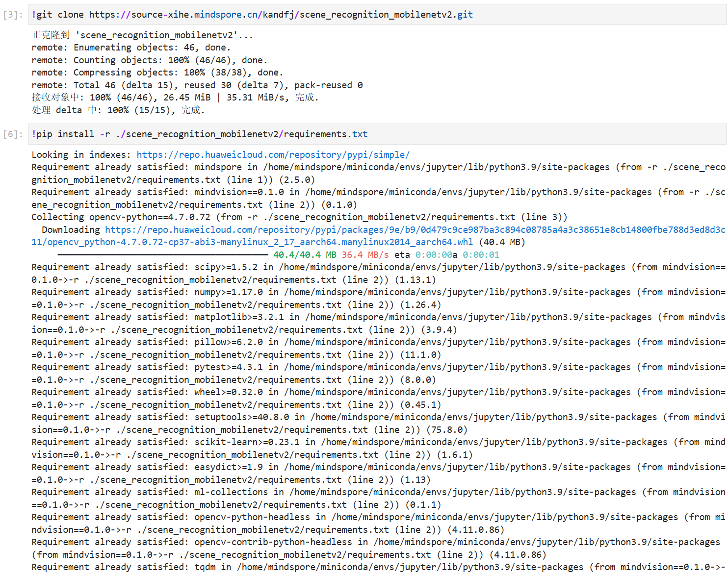Click the pip install requirements command cell

point(377,134)
